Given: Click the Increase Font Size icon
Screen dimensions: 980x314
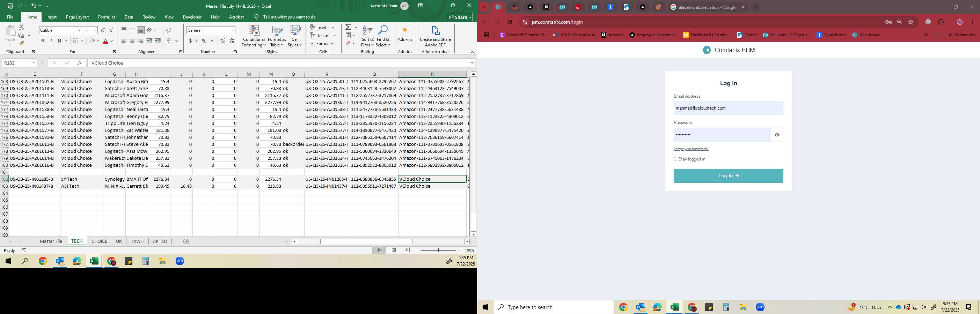Looking at the screenshot, I should (x=103, y=30).
